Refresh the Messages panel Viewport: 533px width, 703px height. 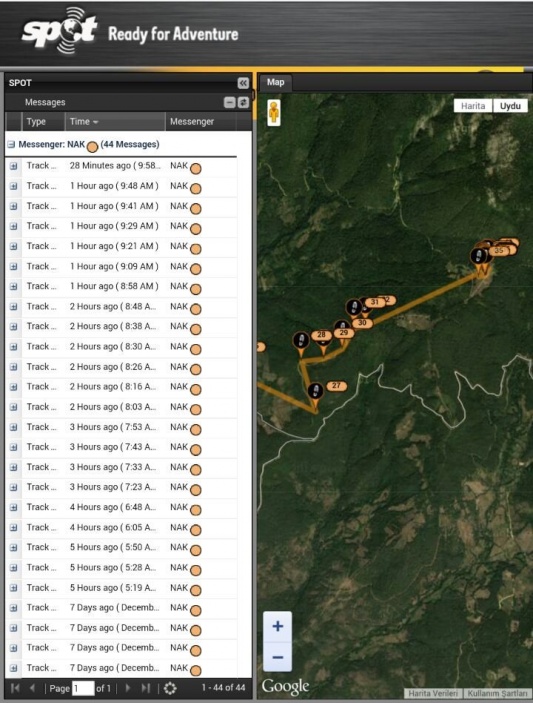tap(243, 103)
